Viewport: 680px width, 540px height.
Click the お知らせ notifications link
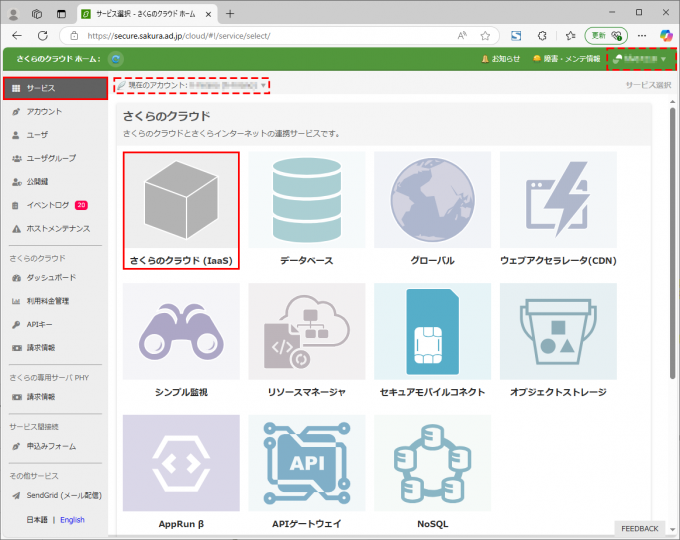pyautogui.click(x=500, y=59)
